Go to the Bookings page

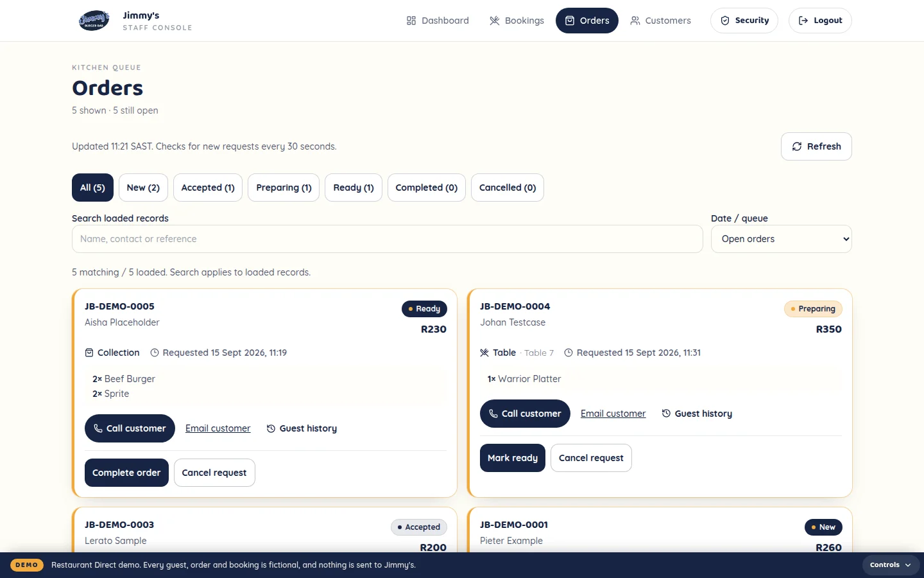pos(517,21)
